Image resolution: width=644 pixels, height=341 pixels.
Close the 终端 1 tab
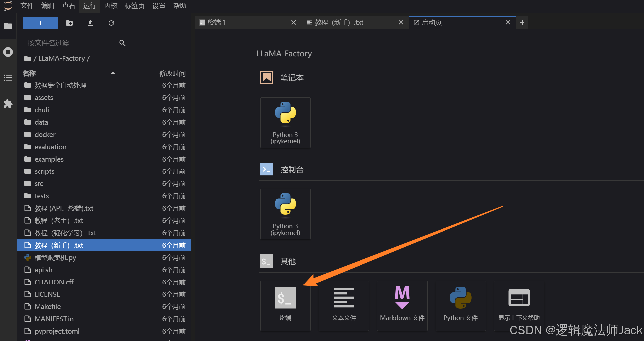294,22
